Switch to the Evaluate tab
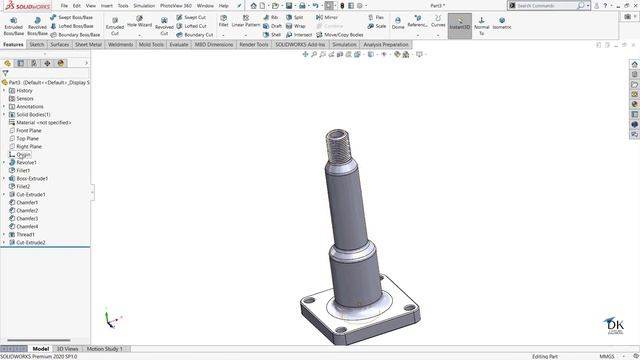This screenshot has width=640, height=360. 179,44
